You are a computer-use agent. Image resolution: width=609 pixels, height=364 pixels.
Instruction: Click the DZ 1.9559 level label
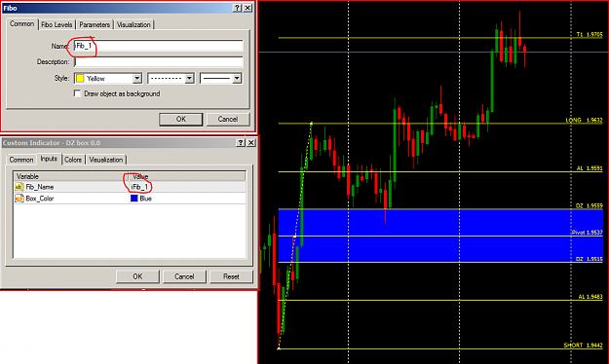tap(589, 205)
